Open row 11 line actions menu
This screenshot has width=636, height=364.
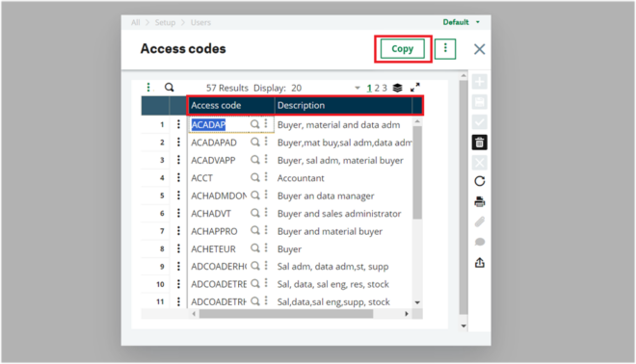[x=178, y=301]
